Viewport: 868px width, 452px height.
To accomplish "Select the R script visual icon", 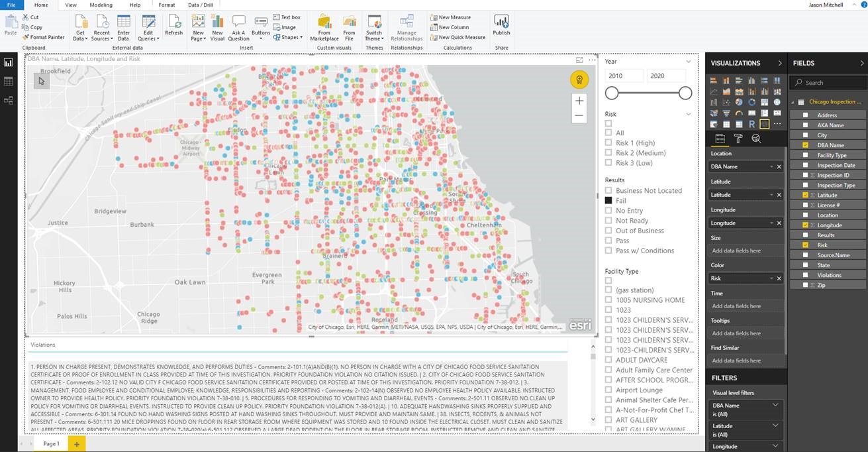I will 752,124.
